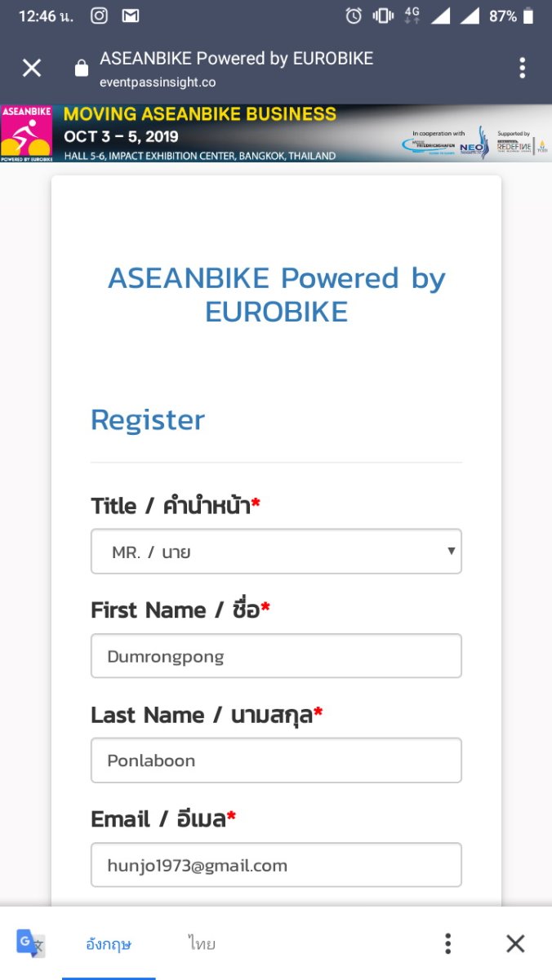Viewport: 552px width, 980px height.
Task: Focus the Last Name field with Ponlaboon
Action: (x=276, y=760)
